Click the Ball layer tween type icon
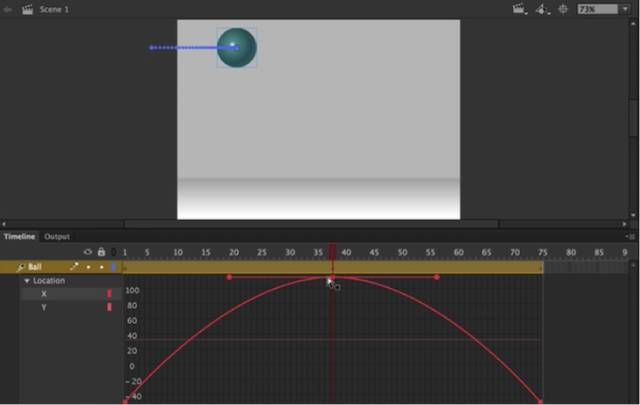 74,268
